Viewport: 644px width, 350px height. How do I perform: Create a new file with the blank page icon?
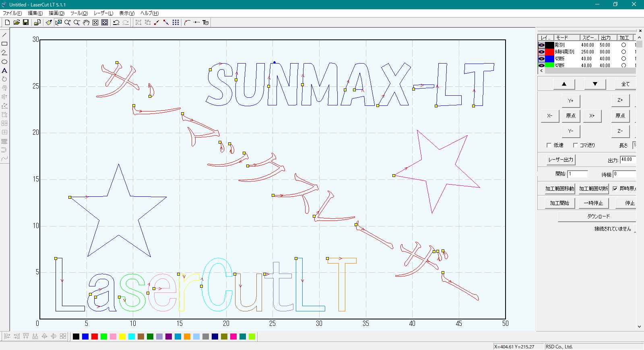click(x=7, y=23)
